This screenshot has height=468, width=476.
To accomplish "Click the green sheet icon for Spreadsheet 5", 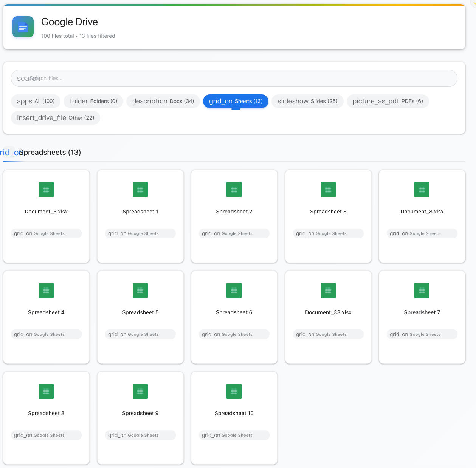I will tap(140, 290).
